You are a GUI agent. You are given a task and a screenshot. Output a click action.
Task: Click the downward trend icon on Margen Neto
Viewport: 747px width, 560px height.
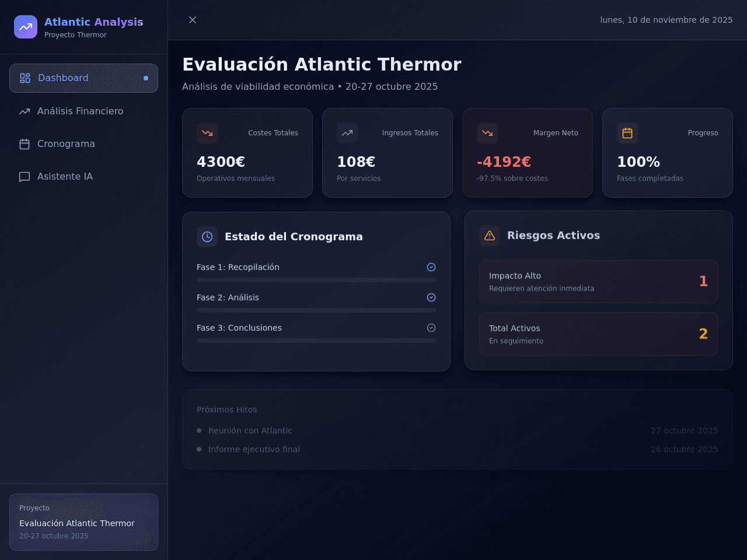(x=487, y=133)
